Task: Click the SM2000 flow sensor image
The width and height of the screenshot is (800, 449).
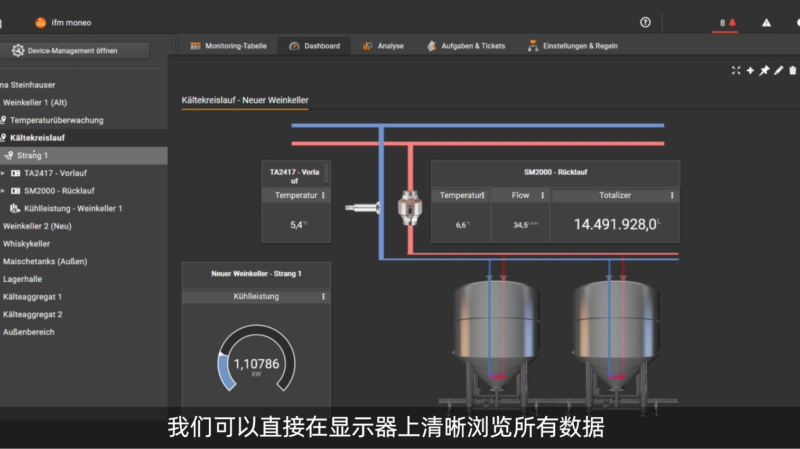Action: click(410, 208)
